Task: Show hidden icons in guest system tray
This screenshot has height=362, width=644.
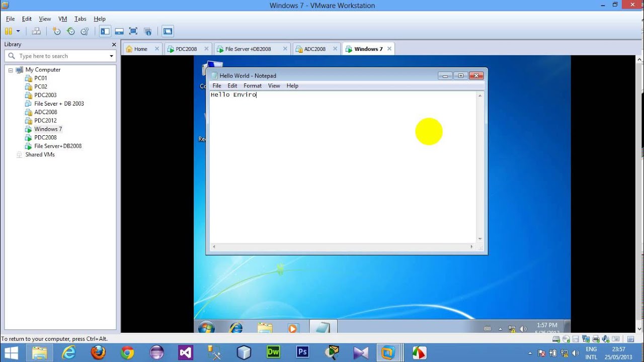Action: pos(501,329)
